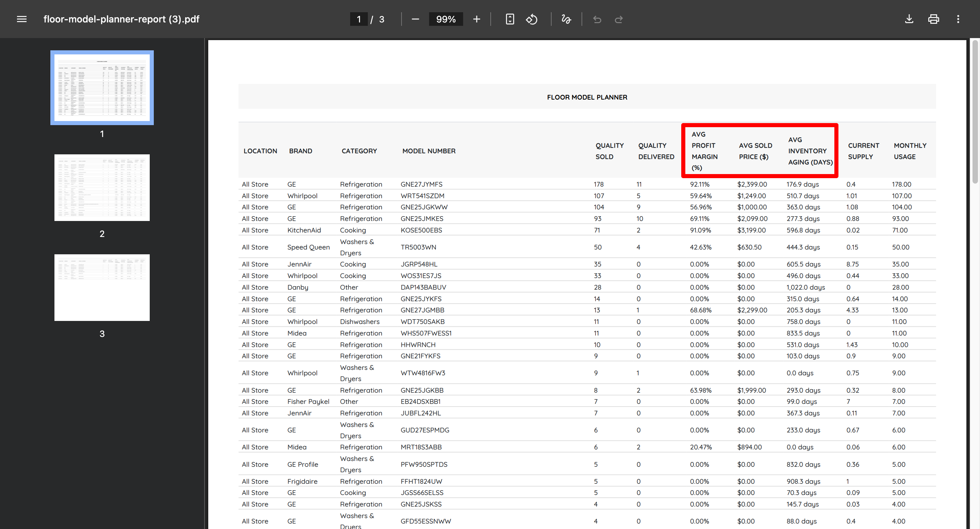This screenshot has height=529, width=980.
Task: Click the KitchenAid brand cell
Action: tap(304, 230)
